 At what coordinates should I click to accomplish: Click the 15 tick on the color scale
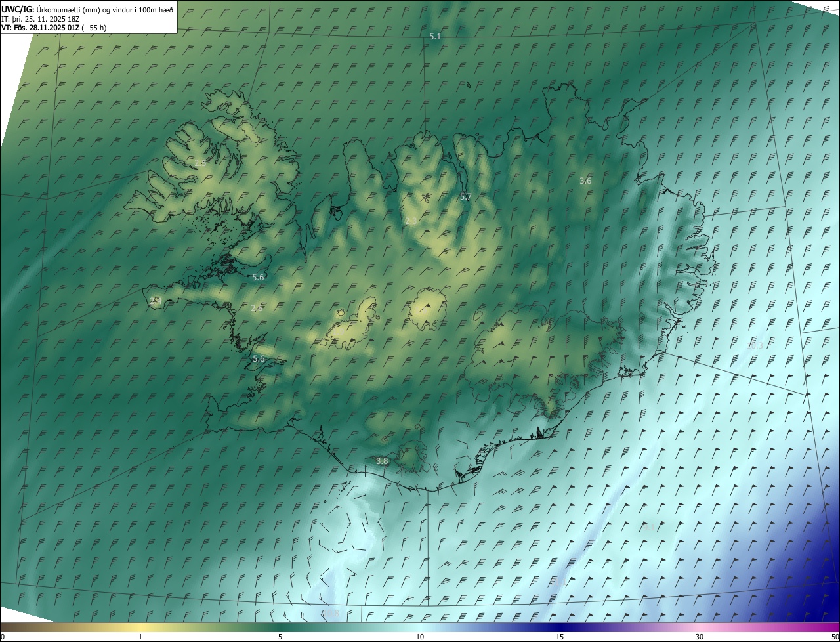pos(560,637)
